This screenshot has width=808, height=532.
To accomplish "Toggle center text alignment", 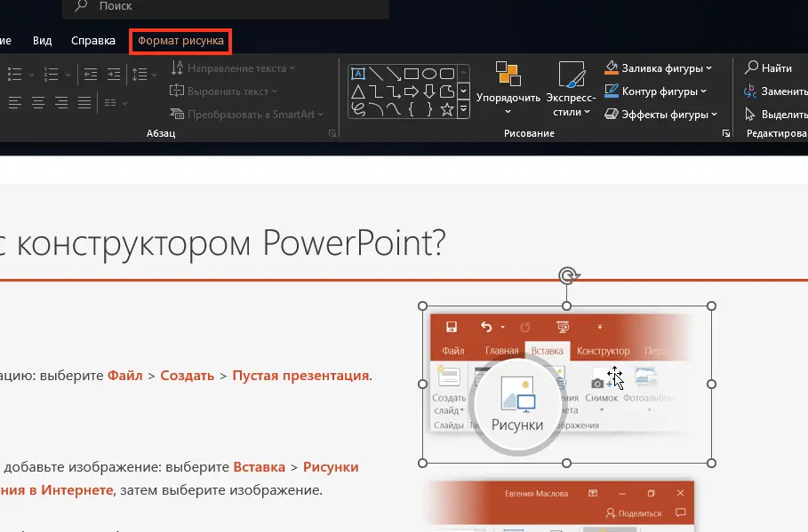I will point(37,103).
